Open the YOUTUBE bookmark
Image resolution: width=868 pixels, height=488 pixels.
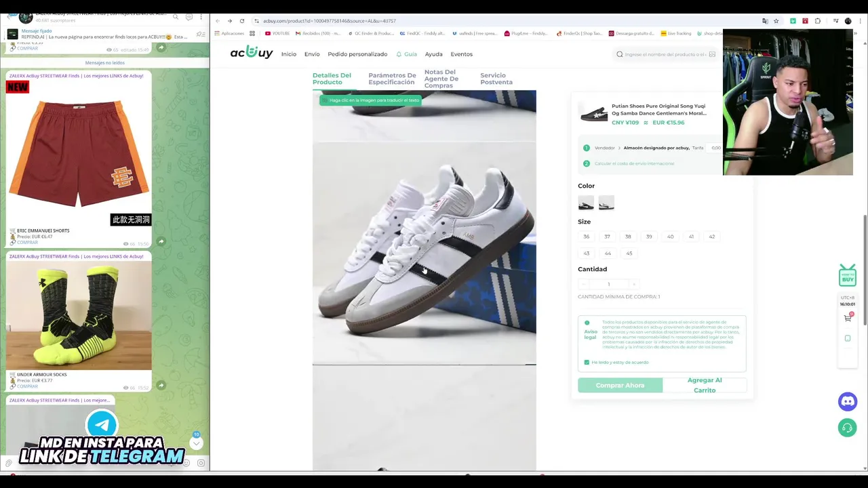277,33
